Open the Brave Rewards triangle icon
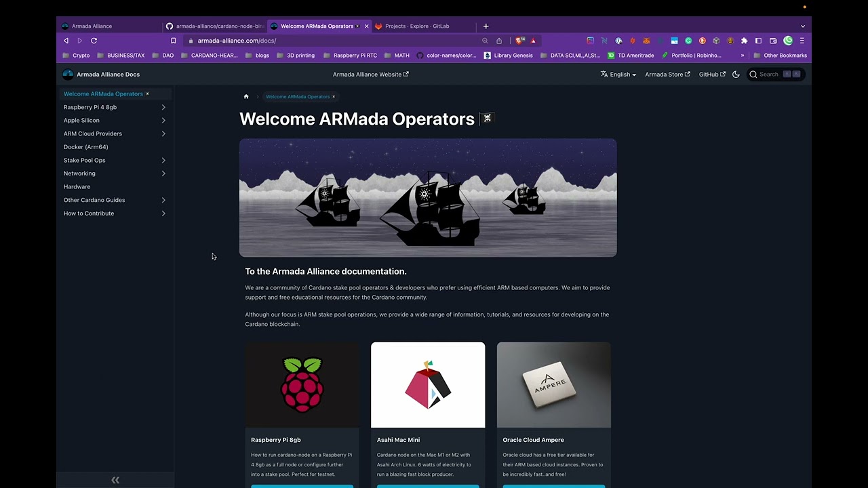Image resolution: width=868 pixels, height=488 pixels. point(534,41)
